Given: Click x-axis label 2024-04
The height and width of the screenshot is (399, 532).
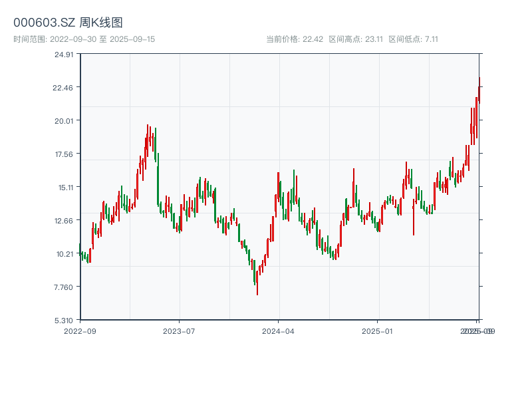Looking at the screenshot, I should click(278, 331).
